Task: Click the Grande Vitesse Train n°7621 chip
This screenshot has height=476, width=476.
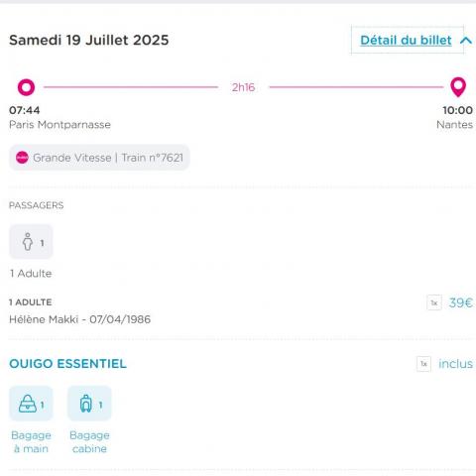Action: click(x=99, y=158)
